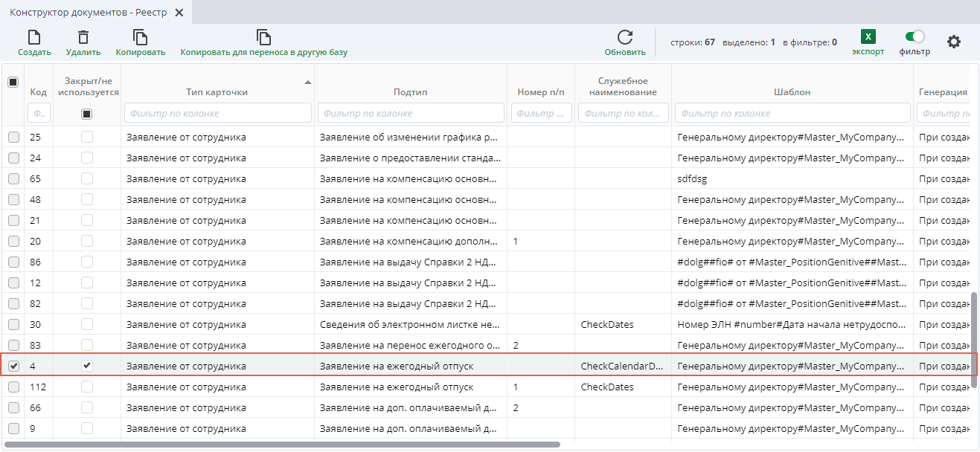Click the Копировать copy icon
The height and width of the screenshot is (452, 980).
click(140, 38)
